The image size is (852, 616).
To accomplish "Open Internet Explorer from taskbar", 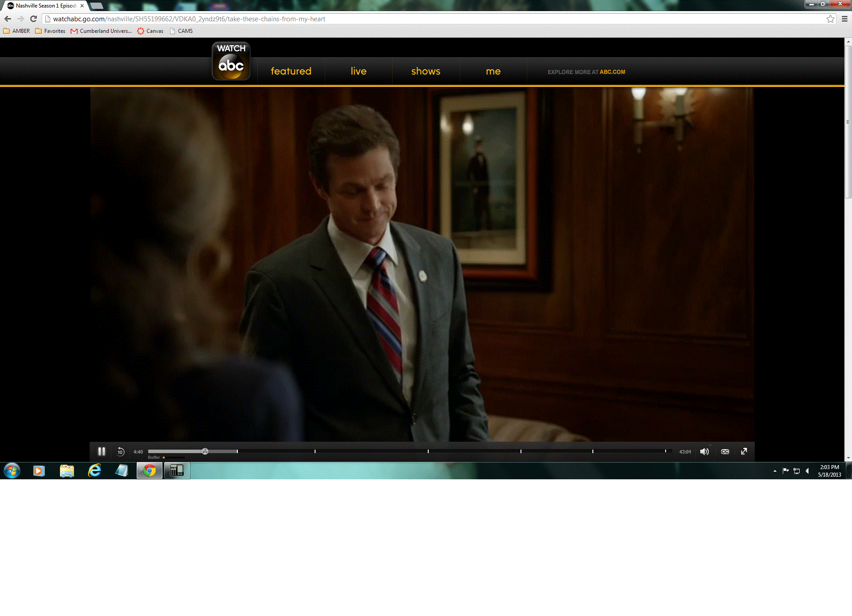I will (x=95, y=470).
